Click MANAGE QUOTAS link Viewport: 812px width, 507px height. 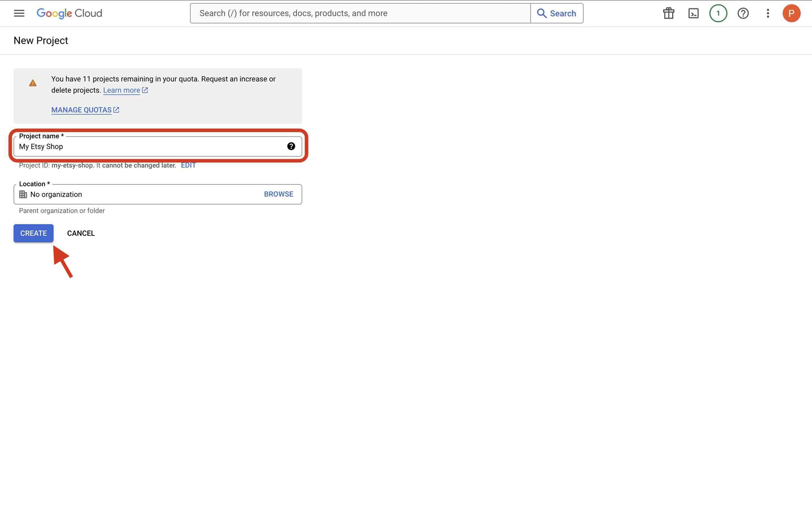click(x=81, y=110)
